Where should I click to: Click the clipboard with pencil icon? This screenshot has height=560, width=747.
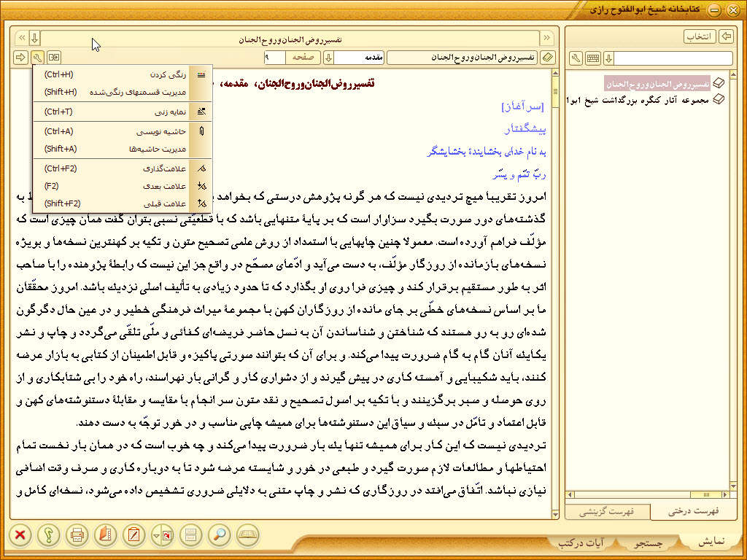(134, 534)
